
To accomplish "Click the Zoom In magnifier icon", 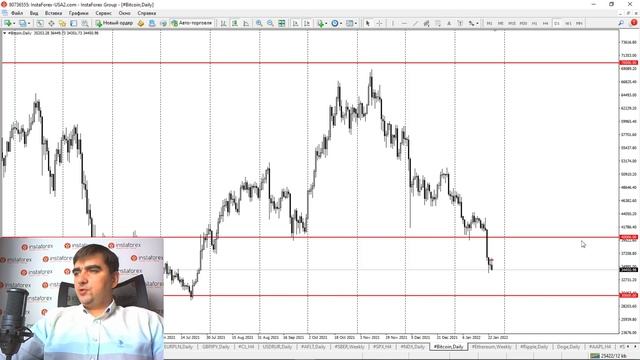I will click(x=259, y=23).
